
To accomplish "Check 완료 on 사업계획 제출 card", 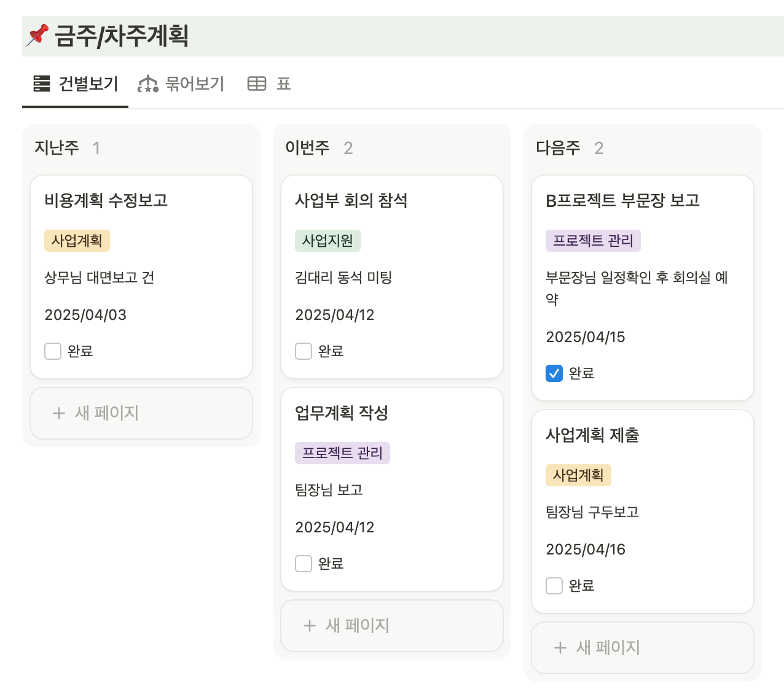I will pos(554,586).
